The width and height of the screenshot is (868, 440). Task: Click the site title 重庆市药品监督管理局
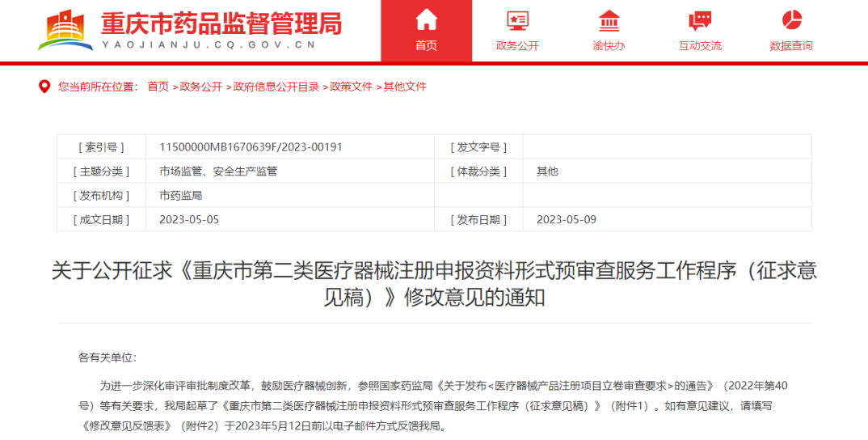[x=221, y=23]
